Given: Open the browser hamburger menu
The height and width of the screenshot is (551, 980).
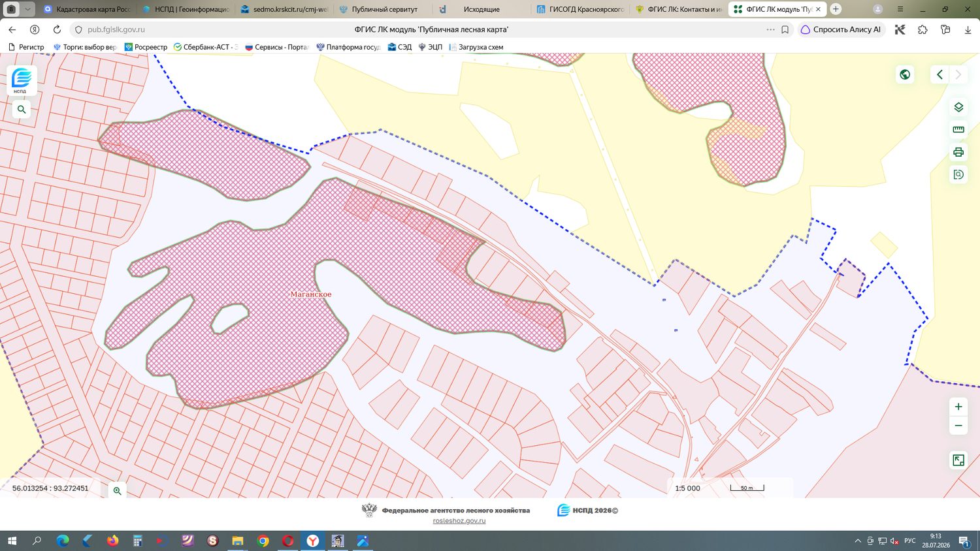Looking at the screenshot, I should (900, 9).
